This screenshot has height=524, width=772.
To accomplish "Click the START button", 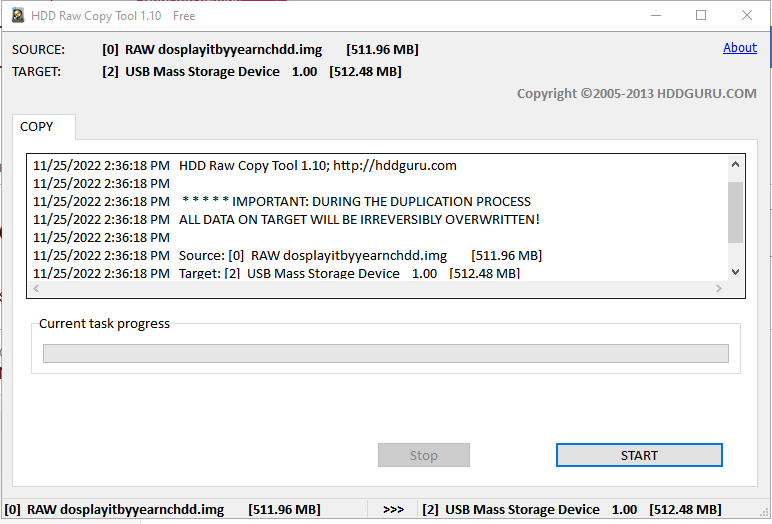I will point(639,455).
